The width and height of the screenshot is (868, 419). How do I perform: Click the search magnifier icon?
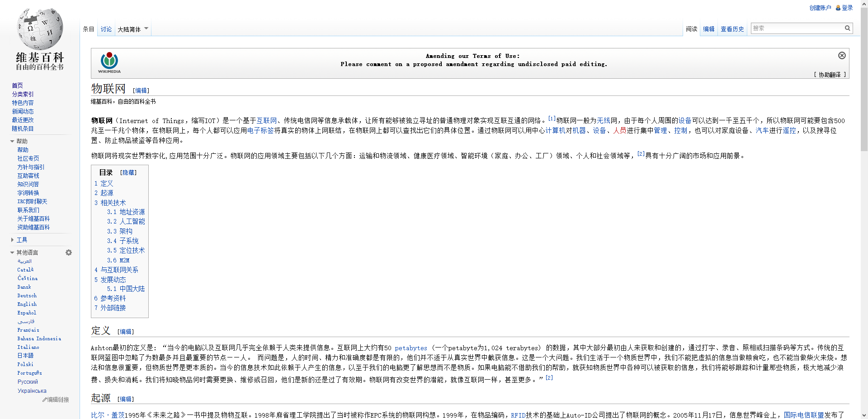click(848, 28)
